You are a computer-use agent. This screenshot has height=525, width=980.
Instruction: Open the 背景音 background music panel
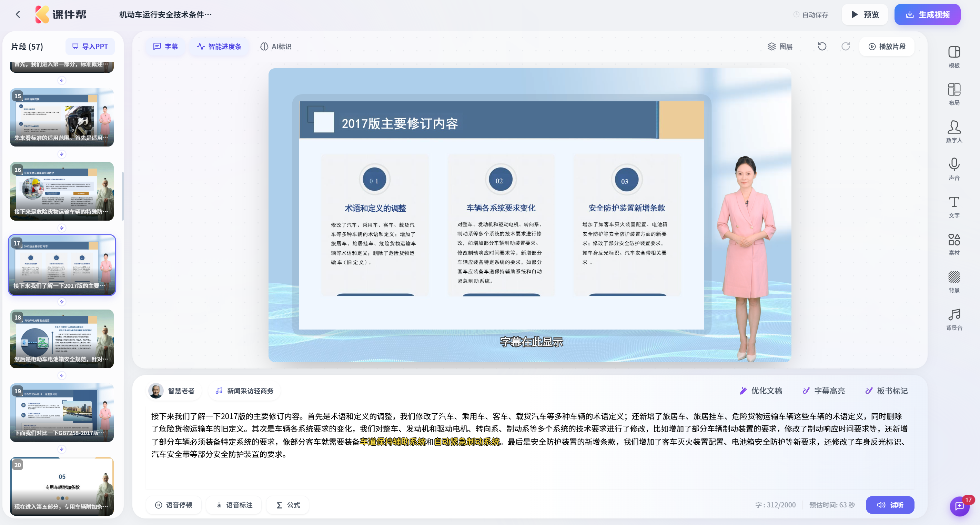(x=954, y=319)
